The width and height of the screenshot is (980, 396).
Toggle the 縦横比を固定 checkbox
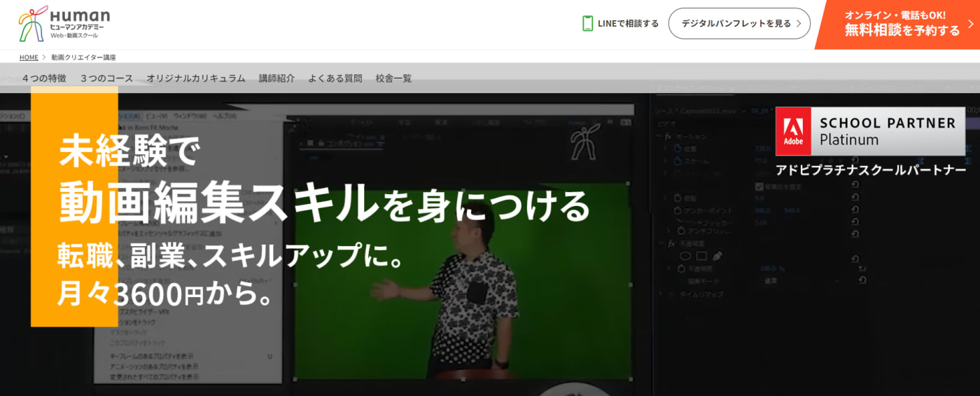[759, 186]
